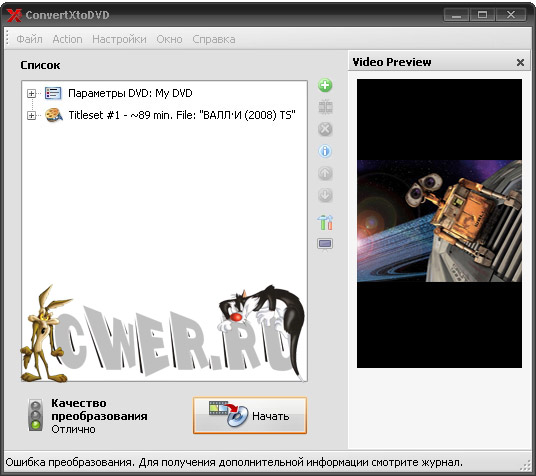Image resolution: width=536 pixels, height=476 pixels.
Task: Open the tools settings hammer icon
Action: (325, 222)
